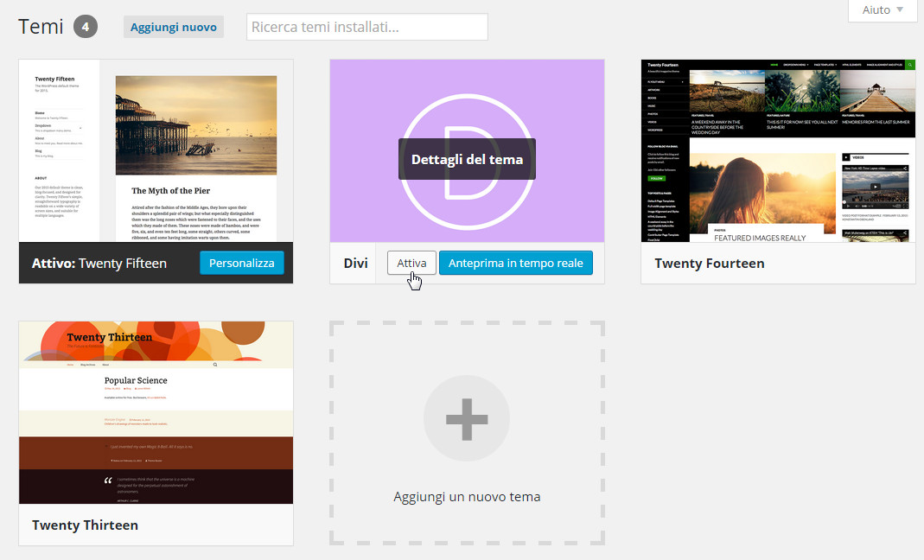
Task: Open the Twenty Fourteen theme screenshot
Action: pyautogui.click(x=779, y=151)
